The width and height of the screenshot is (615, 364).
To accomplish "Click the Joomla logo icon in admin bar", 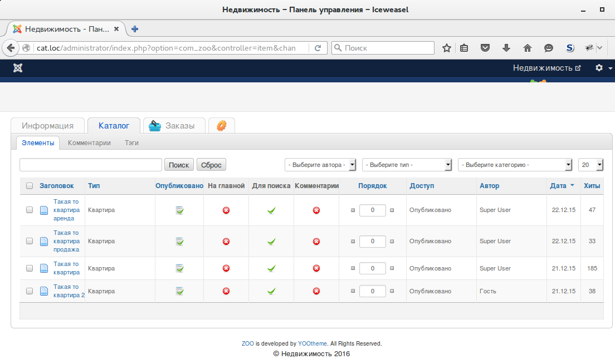I will tap(18, 68).
